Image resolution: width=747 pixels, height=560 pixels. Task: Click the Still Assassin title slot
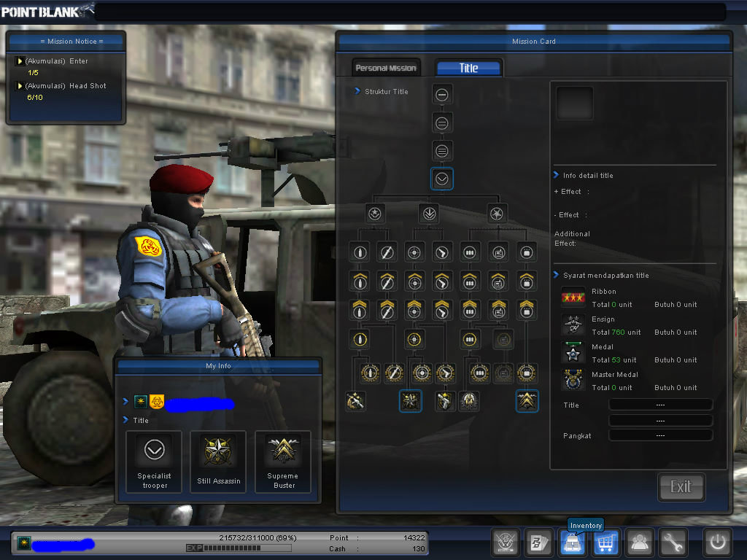[x=218, y=462]
